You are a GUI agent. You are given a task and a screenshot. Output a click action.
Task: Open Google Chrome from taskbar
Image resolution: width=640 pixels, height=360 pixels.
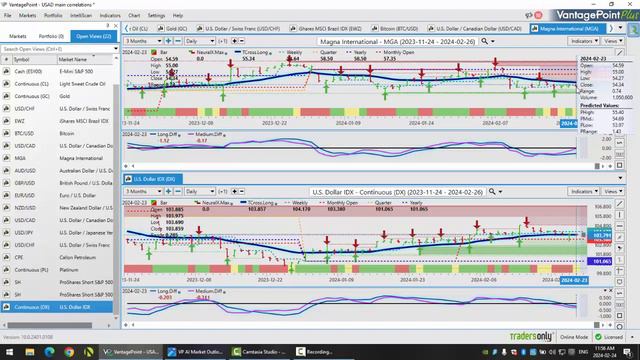point(69,351)
